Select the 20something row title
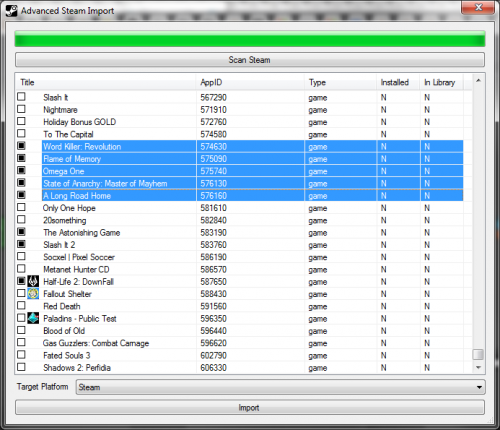 65,220
